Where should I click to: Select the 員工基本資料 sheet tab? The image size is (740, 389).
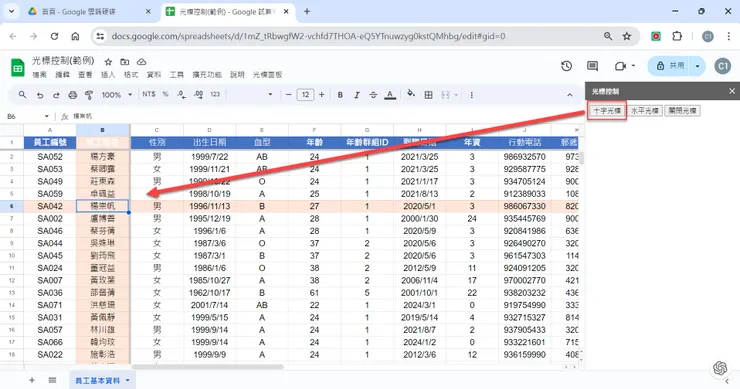(98, 381)
